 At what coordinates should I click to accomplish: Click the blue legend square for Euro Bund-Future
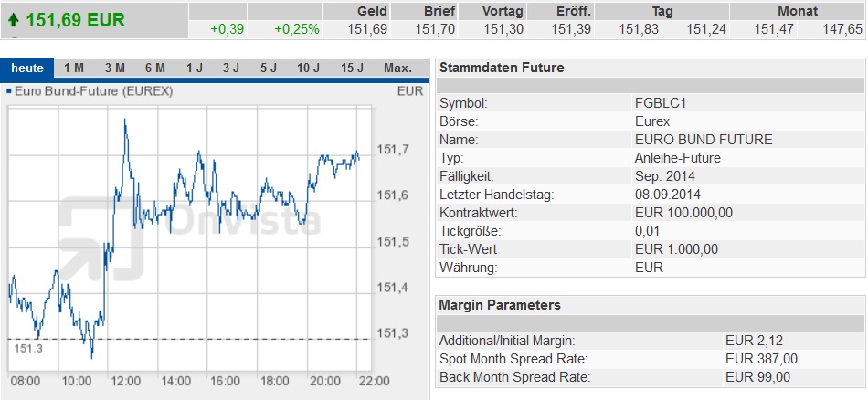point(8,91)
